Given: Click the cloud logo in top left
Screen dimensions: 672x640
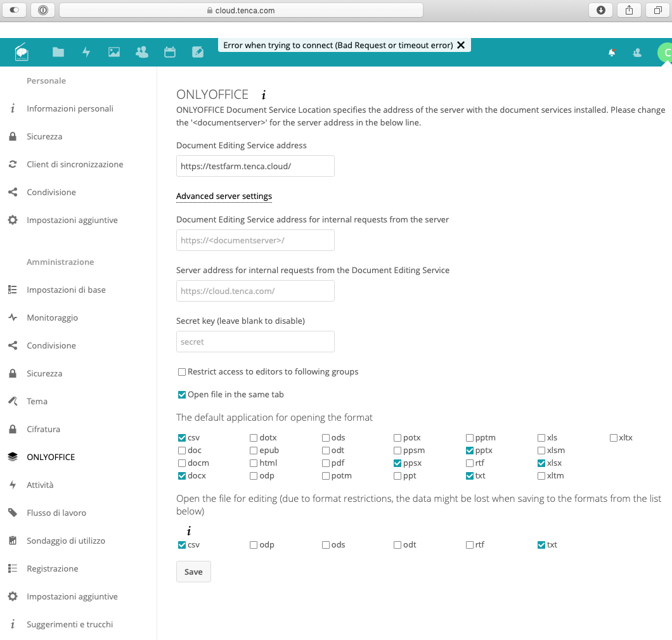Looking at the screenshot, I should point(22,52).
